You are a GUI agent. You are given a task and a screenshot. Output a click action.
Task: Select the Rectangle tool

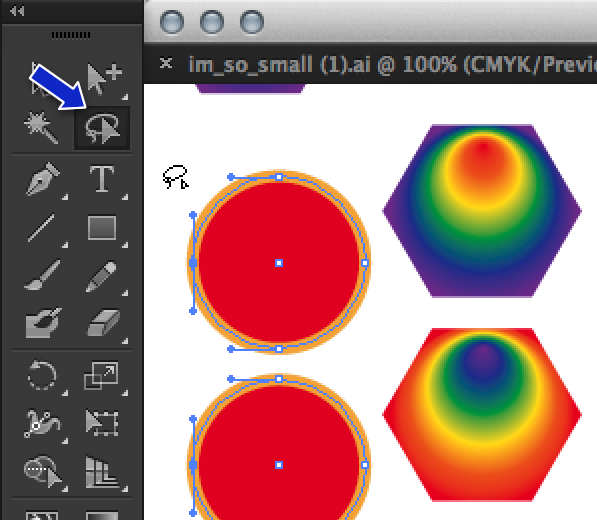(x=102, y=228)
